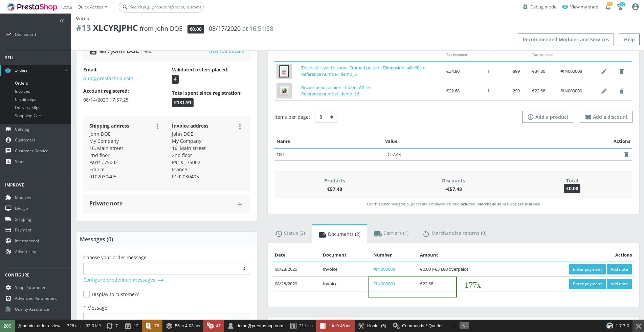Open admin_orders_view route in debug bar
This screenshot has height=332, width=644.
pos(39,326)
